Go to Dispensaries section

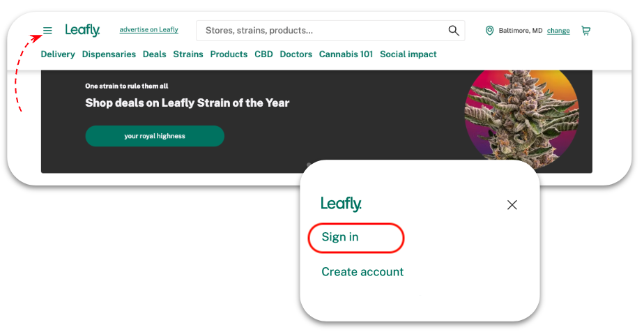[x=109, y=54]
